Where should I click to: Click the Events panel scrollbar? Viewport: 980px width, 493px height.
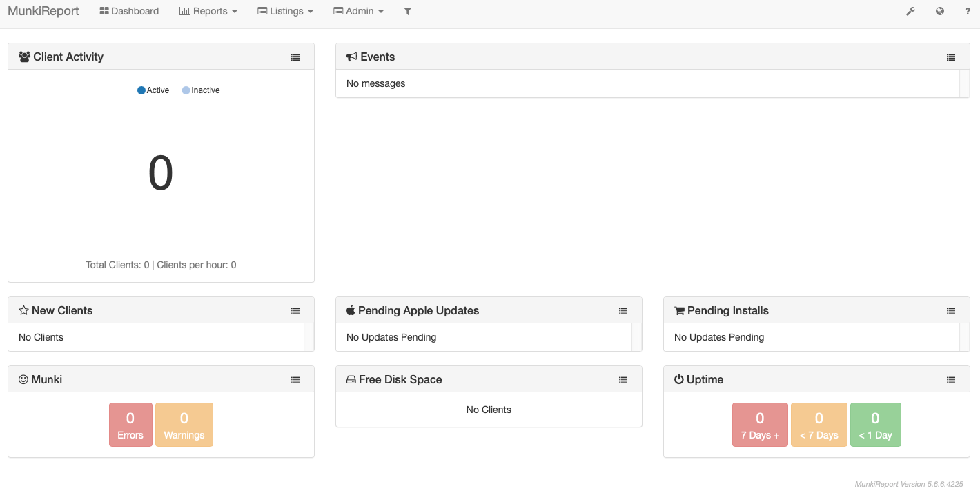(964, 83)
